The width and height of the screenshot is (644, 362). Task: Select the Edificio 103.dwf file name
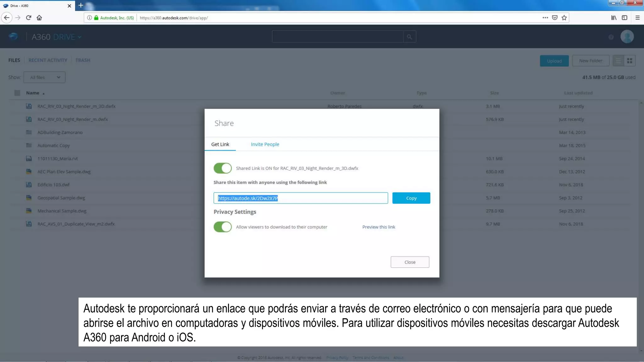(53, 184)
